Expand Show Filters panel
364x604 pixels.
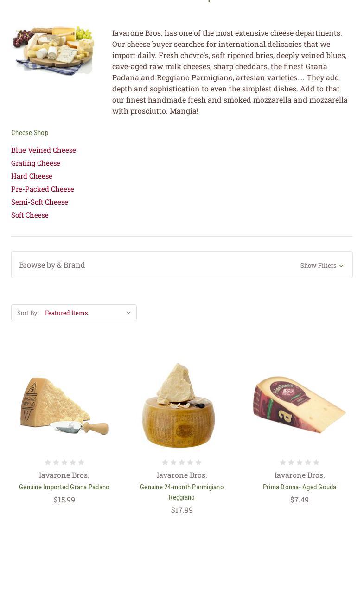322,265
